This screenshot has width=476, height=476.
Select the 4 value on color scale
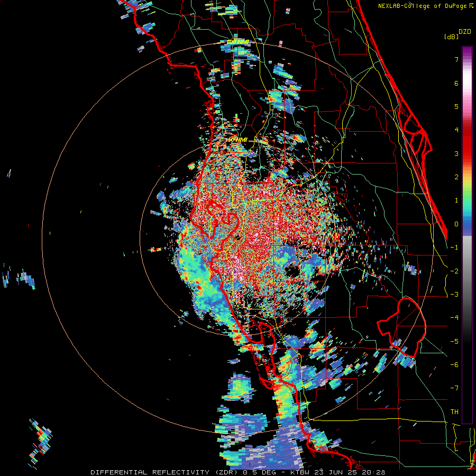pyautogui.click(x=456, y=130)
